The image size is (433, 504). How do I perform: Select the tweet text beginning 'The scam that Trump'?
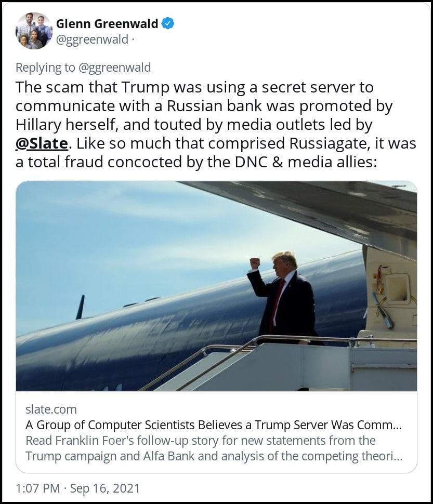tap(216, 125)
